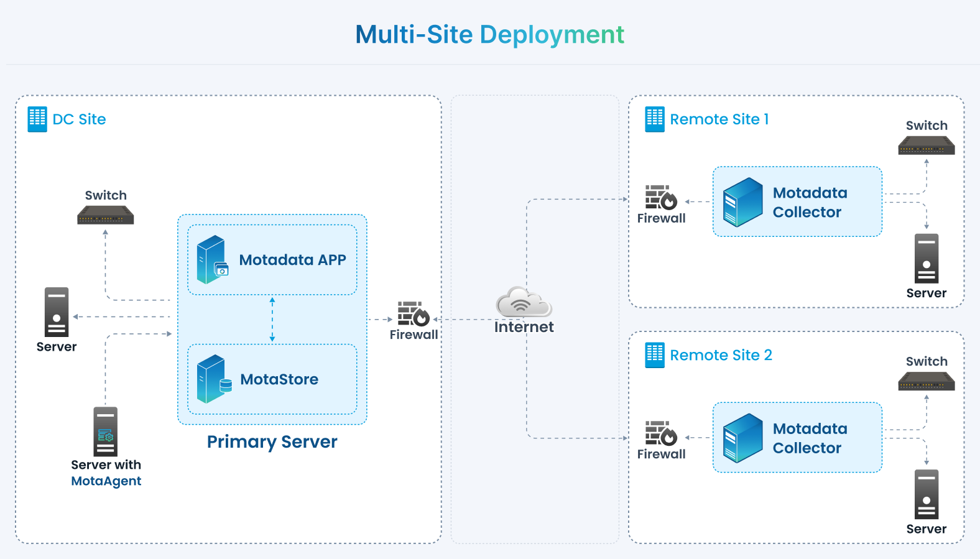980x559 pixels.
Task: Select the Firewall icon in Remote Site 1
Action: [x=661, y=198]
